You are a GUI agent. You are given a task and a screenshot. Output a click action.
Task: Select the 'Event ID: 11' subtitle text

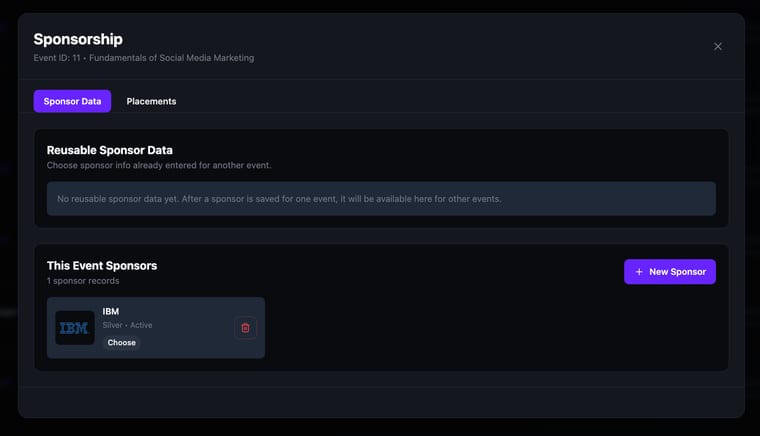tap(143, 58)
